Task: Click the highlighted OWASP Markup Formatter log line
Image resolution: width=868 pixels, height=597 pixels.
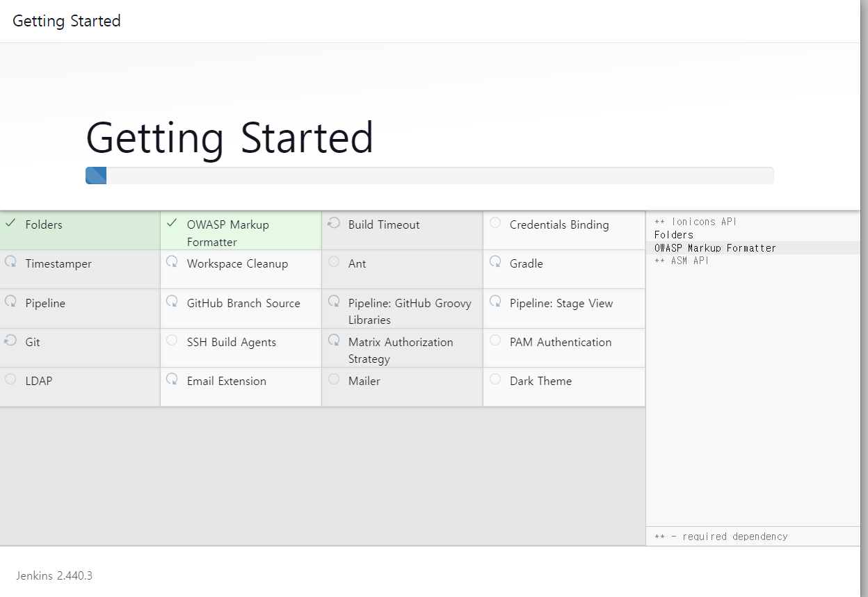Action: click(x=715, y=248)
